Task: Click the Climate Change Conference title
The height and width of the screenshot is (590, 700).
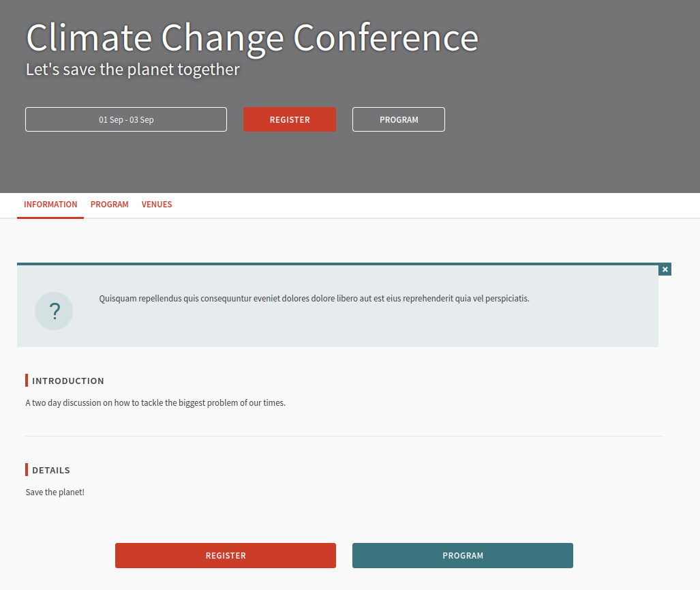Action: [x=252, y=38]
